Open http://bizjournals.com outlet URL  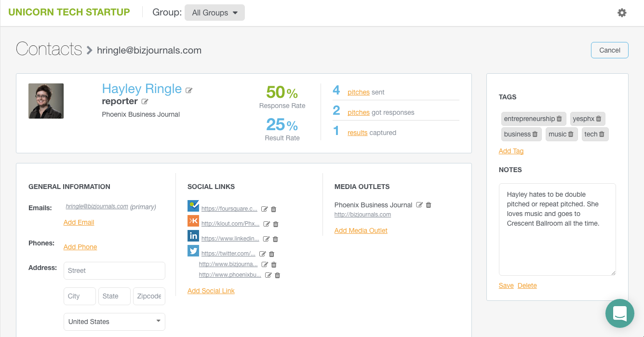point(362,215)
